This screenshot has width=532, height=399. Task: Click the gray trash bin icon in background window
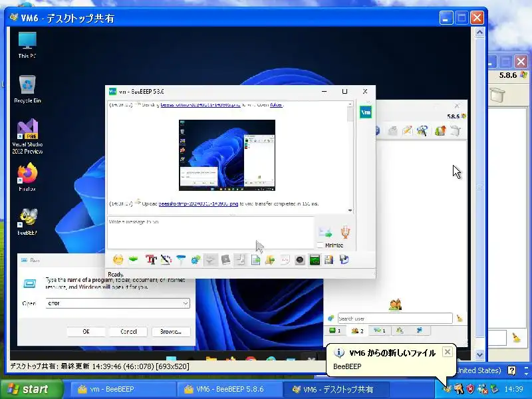tap(497, 94)
